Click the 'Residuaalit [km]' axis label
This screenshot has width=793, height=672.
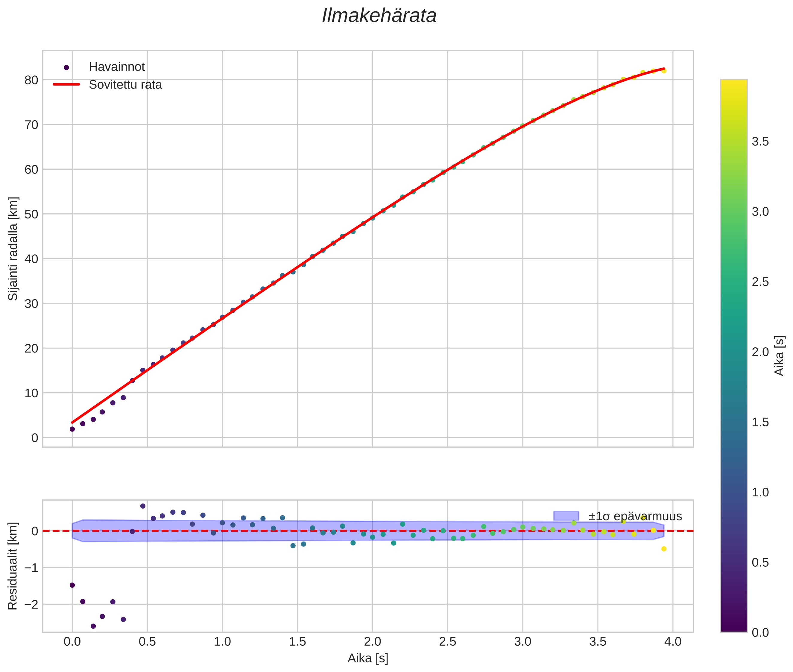point(13,566)
